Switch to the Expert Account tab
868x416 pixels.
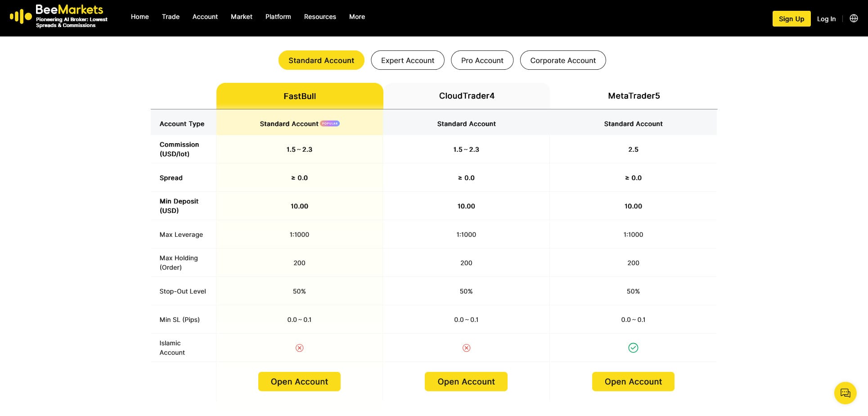[408, 60]
